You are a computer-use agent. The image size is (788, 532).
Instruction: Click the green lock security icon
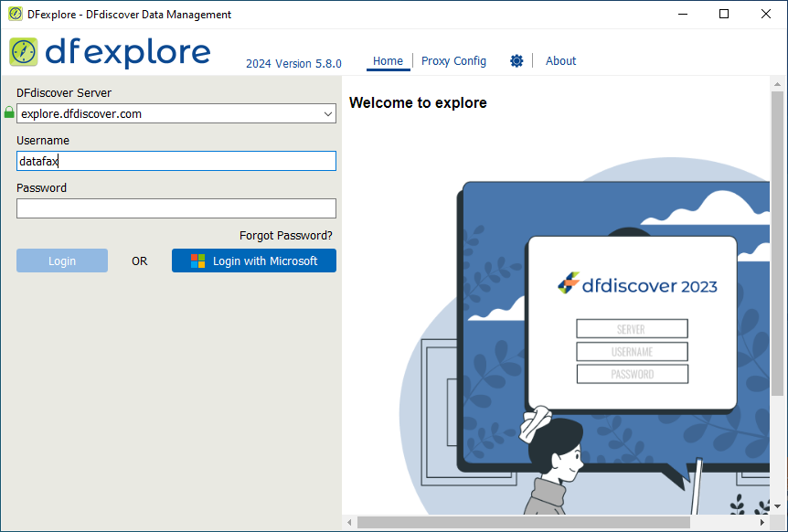pos(9,112)
